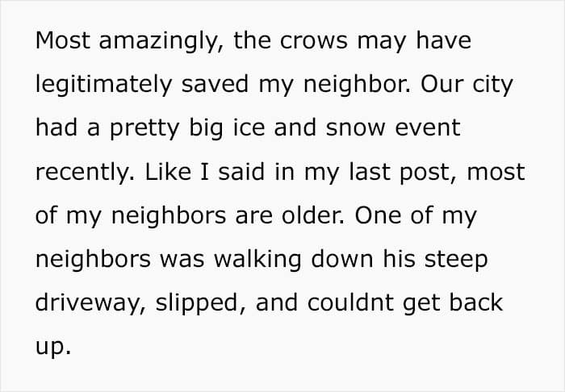
Task: Click the word "older"
Action: tap(313, 215)
